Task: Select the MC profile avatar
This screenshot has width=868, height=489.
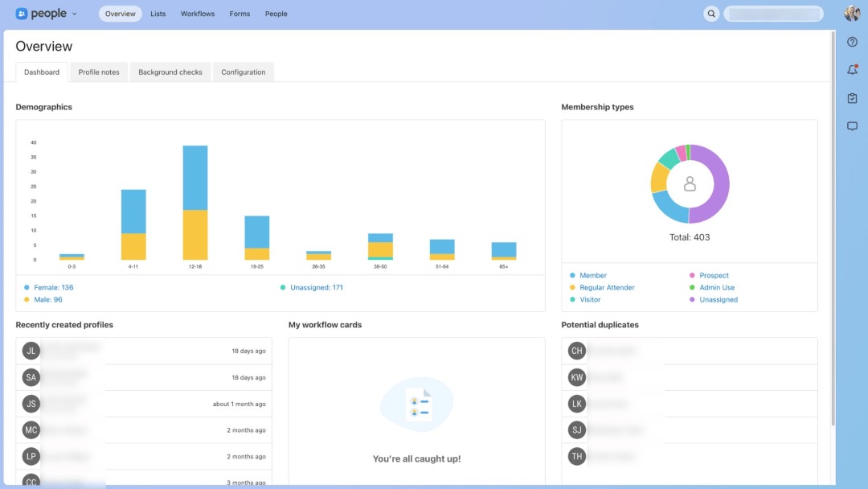Action: 31,429
